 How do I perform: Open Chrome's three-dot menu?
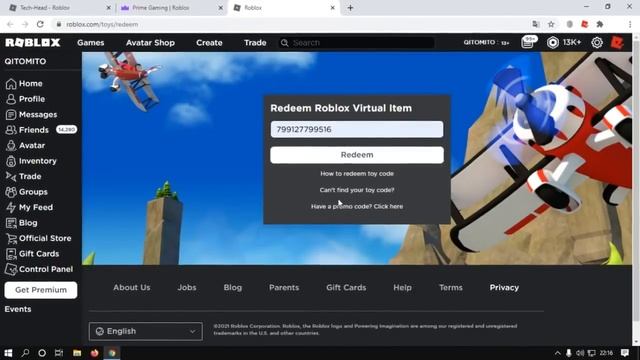coord(630,24)
